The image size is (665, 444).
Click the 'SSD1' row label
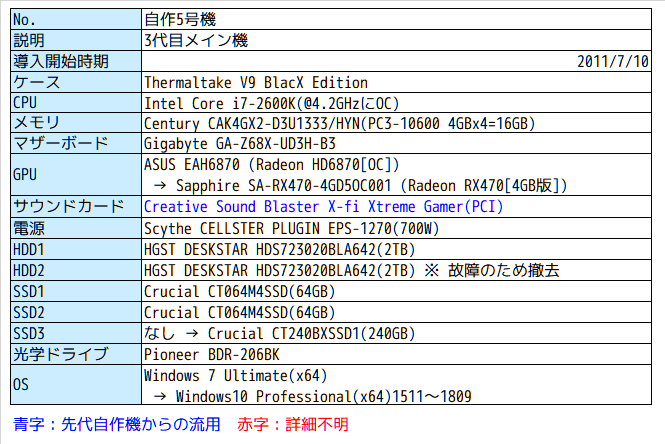pyautogui.click(x=76, y=291)
